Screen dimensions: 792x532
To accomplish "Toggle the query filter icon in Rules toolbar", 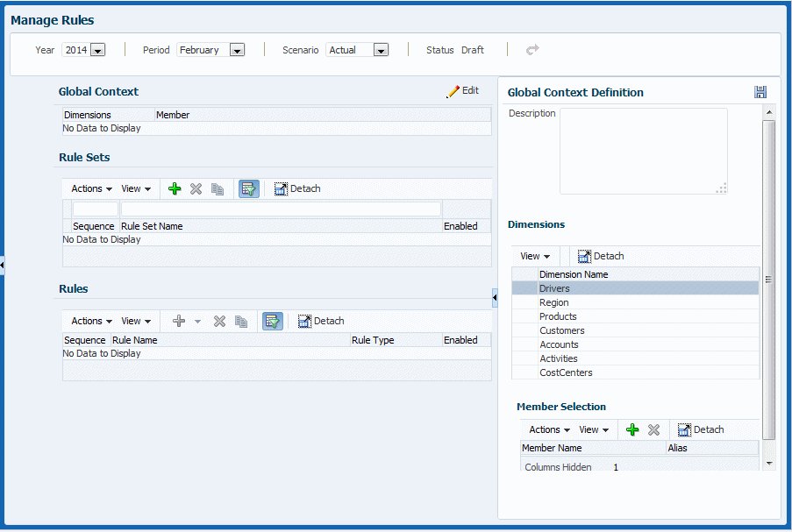I will pyautogui.click(x=273, y=321).
